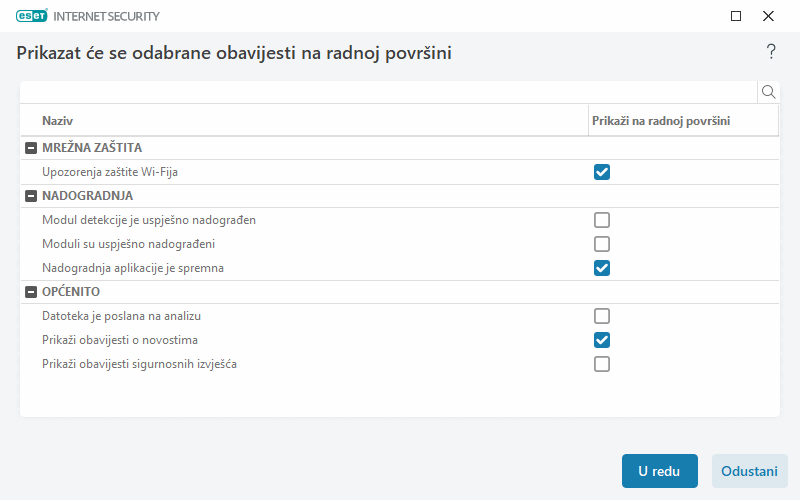Click into the search input field
The width and height of the screenshot is (800, 500).
[x=388, y=92]
